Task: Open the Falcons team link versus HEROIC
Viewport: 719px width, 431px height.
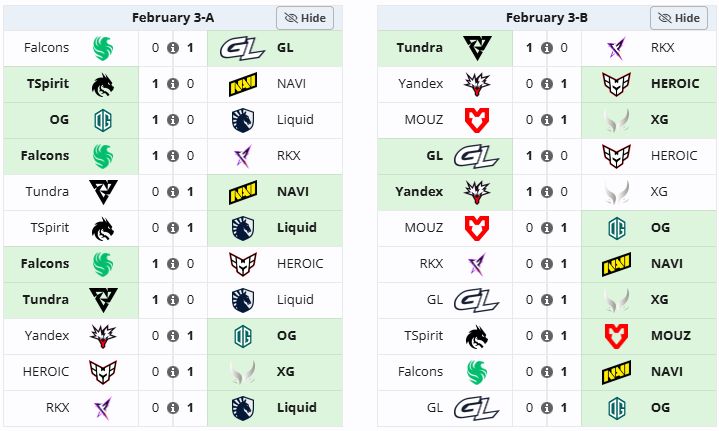Action: pyautogui.click(x=45, y=264)
